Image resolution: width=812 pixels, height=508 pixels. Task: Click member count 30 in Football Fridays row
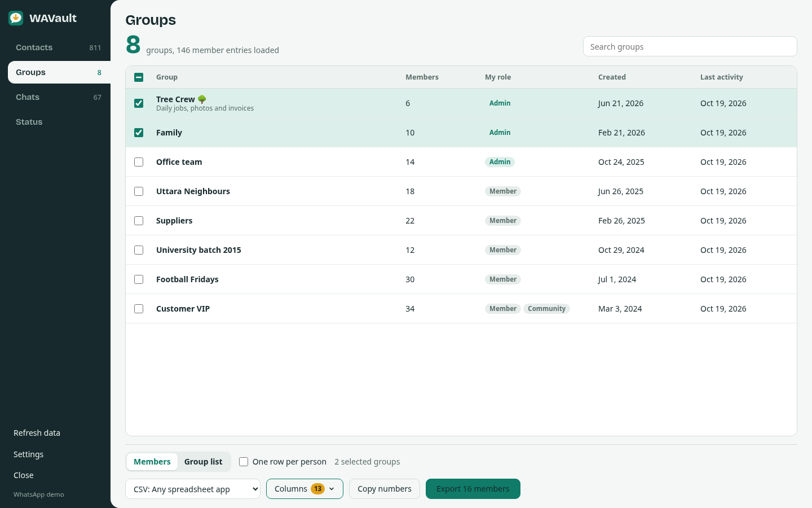coord(410,279)
